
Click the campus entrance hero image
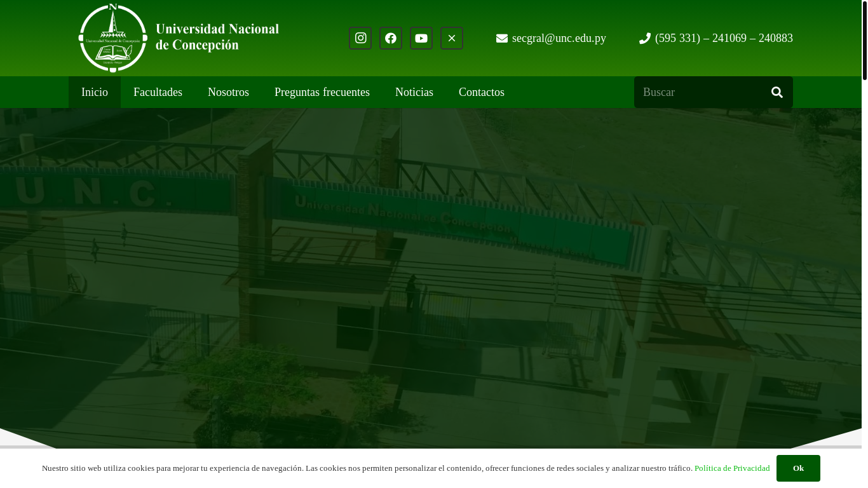click(x=431, y=278)
